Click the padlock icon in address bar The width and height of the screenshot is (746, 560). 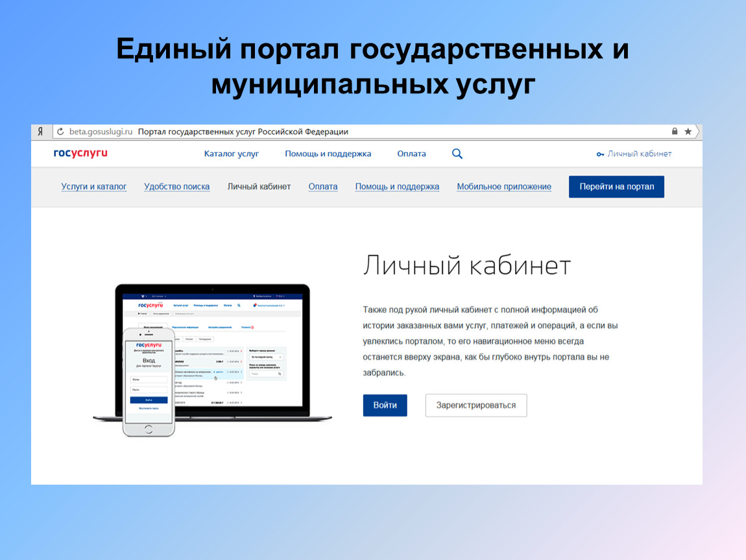tap(675, 132)
